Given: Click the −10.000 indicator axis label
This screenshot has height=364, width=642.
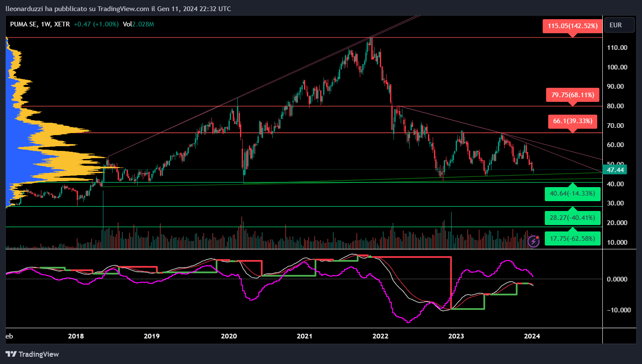Looking at the screenshot, I should 619,310.
